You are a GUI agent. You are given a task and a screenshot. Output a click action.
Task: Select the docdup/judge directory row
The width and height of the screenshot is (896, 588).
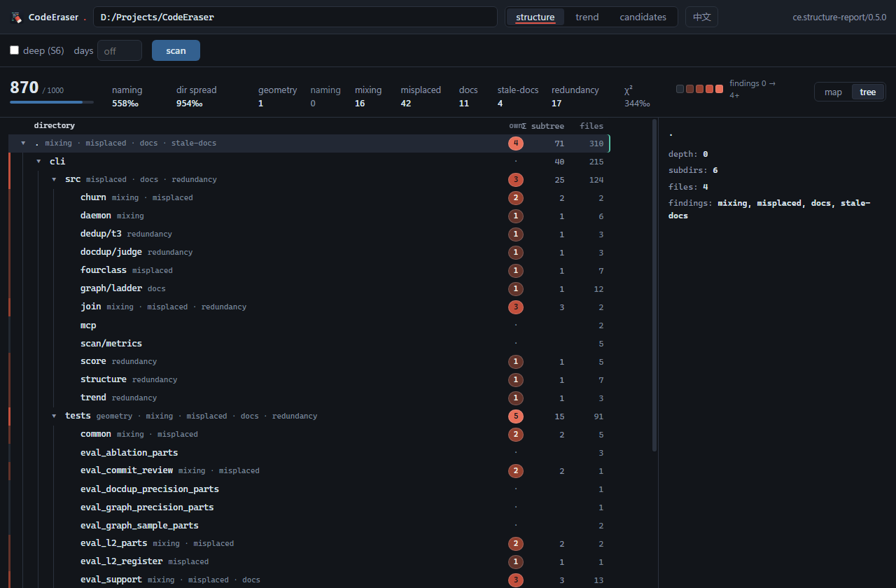pos(308,253)
